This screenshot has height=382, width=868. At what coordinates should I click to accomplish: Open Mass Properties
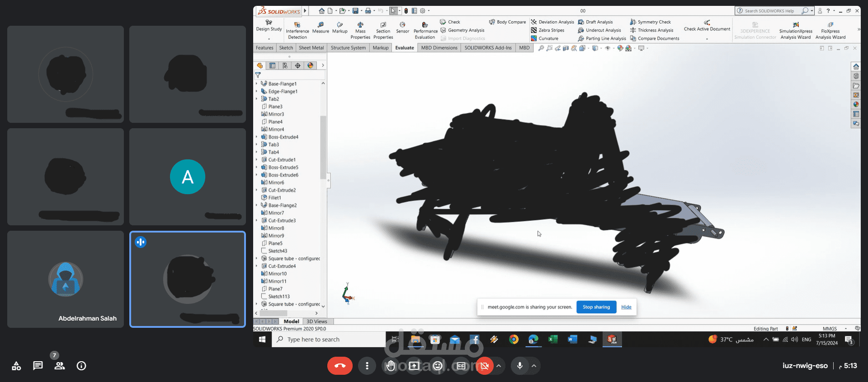click(360, 30)
